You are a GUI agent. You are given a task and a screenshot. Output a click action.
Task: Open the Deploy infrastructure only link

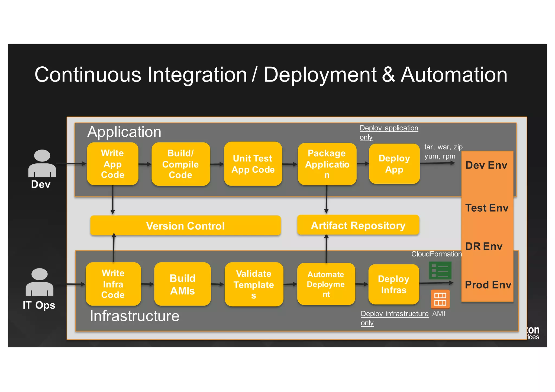pyautogui.click(x=394, y=314)
